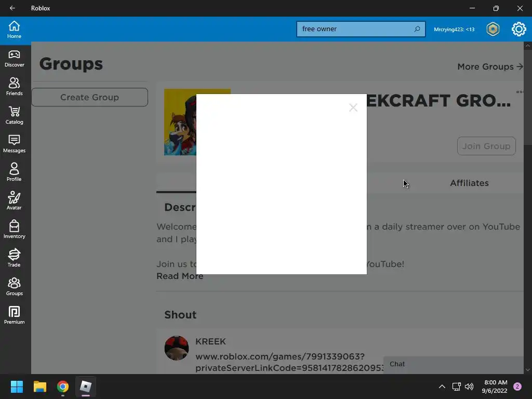Screen dimensions: 532x399
Task: Open the volume tray icon
Action: [x=469, y=387]
